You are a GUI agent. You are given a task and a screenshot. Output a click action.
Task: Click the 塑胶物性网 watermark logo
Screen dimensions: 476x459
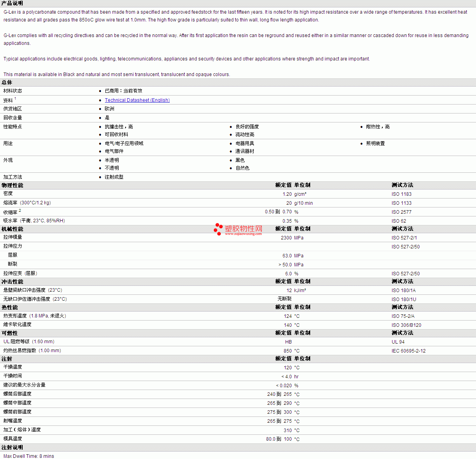pyautogui.click(x=243, y=229)
